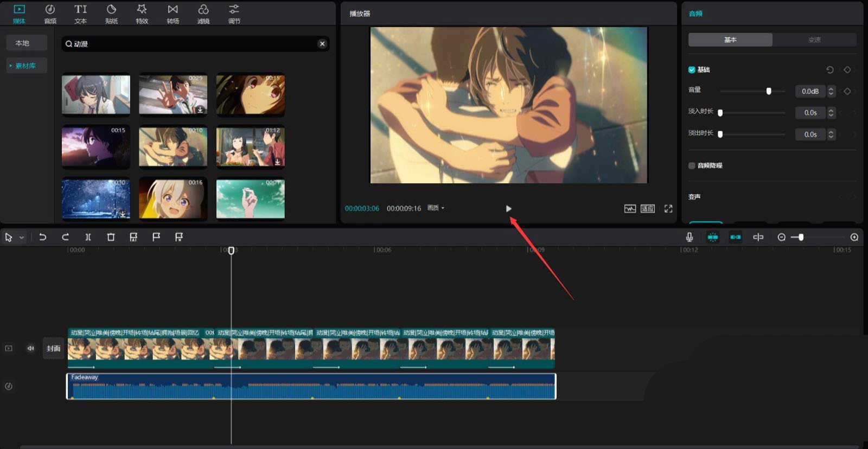Download the 01:12 clip via its arrow icon

[x=277, y=162]
